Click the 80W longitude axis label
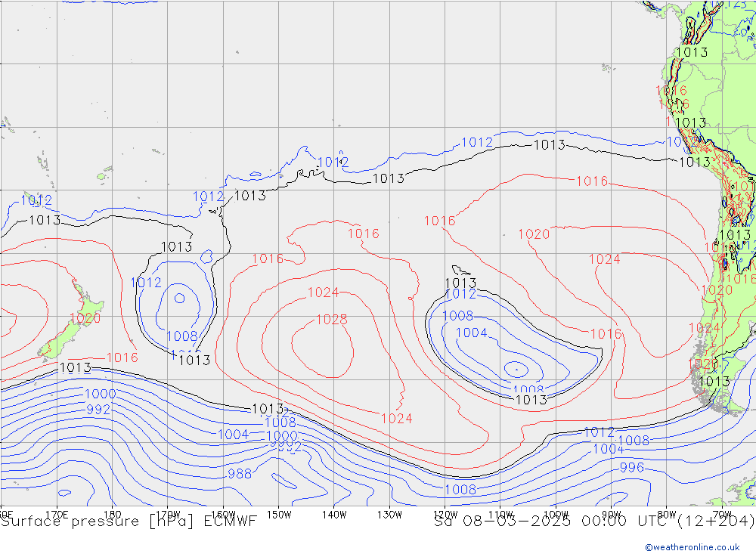Viewport: 756px width, 554px height. pyautogui.click(x=667, y=515)
